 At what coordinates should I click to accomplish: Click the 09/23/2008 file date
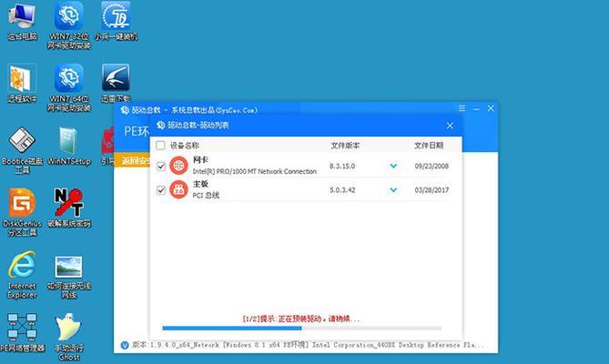click(431, 167)
